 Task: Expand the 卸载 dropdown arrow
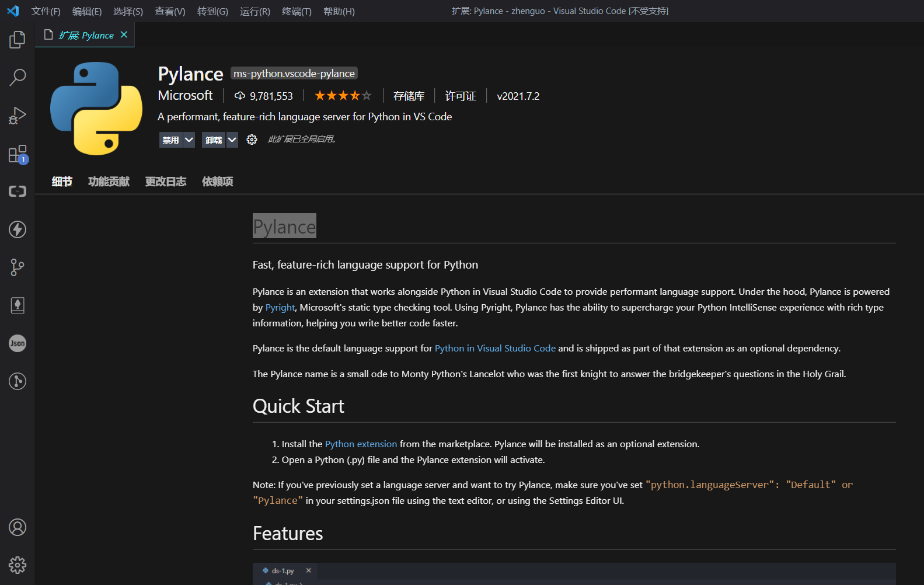[232, 140]
